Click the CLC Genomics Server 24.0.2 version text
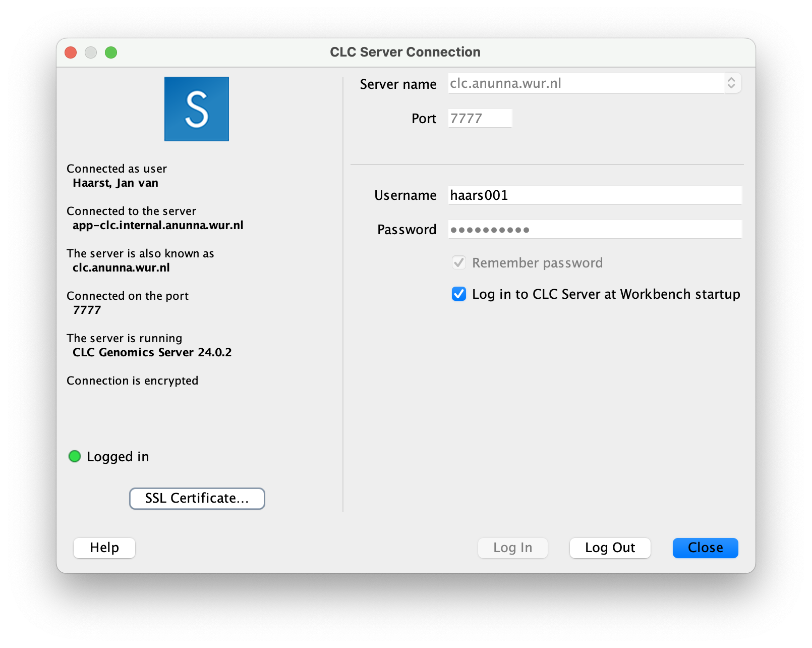The image size is (812, 648). [x=152, y=352]
